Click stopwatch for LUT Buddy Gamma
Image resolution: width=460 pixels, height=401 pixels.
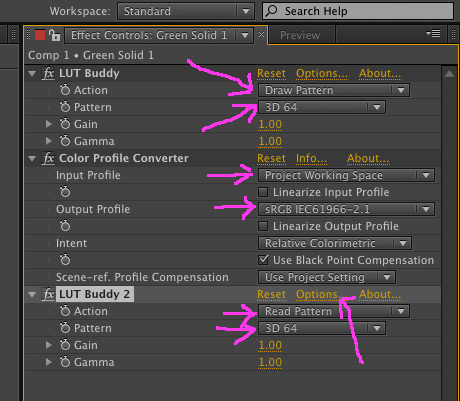(65, 141)
